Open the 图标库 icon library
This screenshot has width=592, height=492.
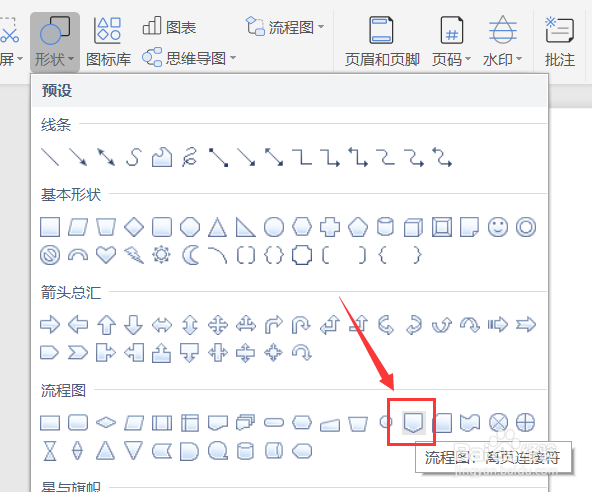point(108,42)
